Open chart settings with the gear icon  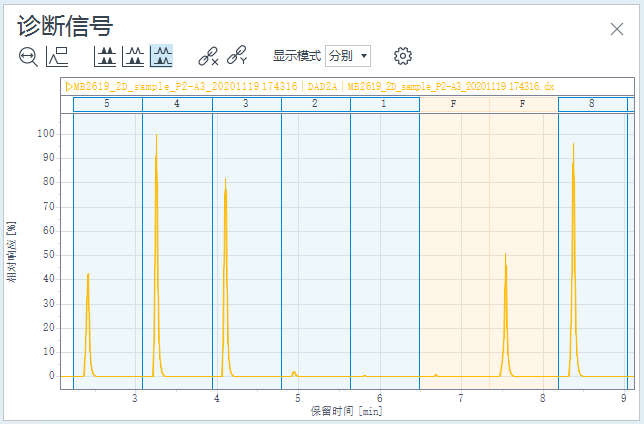403,56
